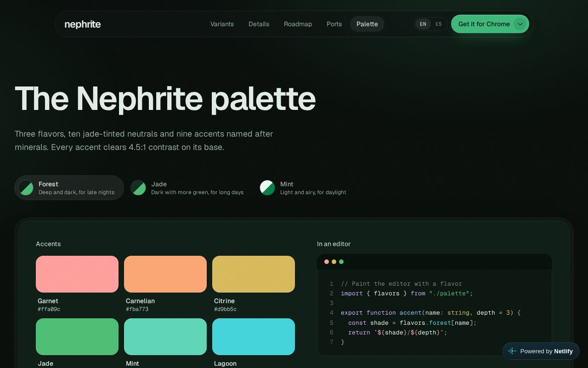Screen dimensions: 588x368
Task: Switch language to ES
Action: point(439,24)
